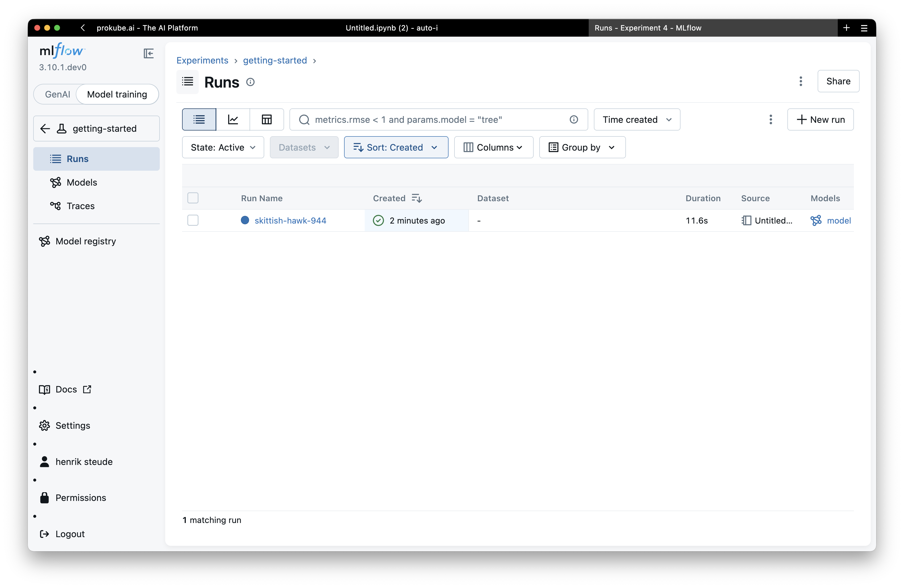
Task: Open Models in the sidebar
Action: pyautogui.click(x=97, y=182)
